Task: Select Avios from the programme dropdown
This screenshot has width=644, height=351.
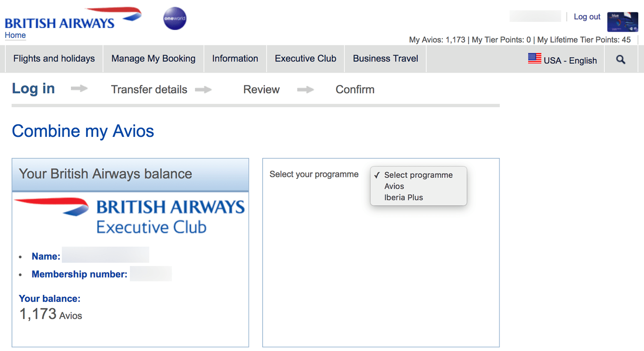Action: coord(395,186)
